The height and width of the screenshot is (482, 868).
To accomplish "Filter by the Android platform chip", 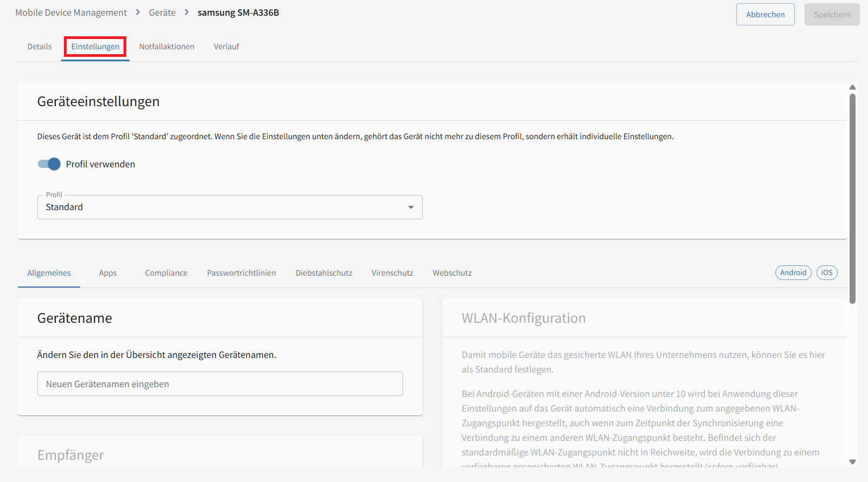I will [x=793, y=272].
